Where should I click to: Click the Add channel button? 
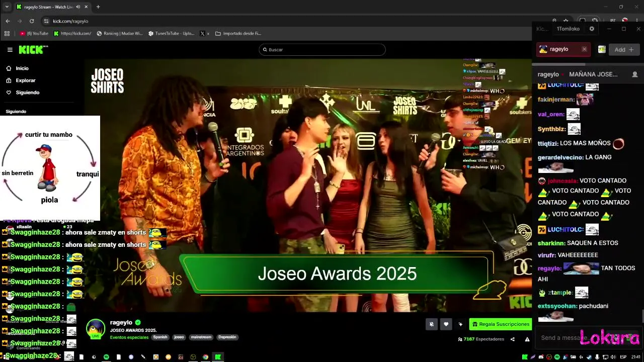pos(624,49)
